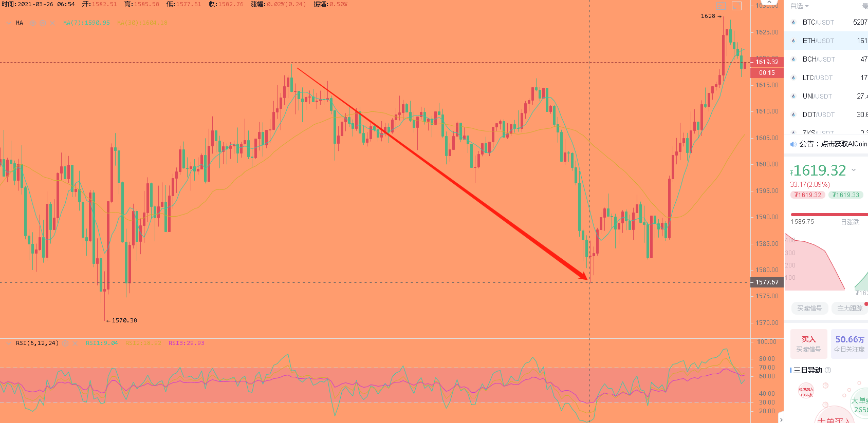Toggle MA indicator visibility eye icon
This screenshot has height=423, width=868.
pos(32,23)
